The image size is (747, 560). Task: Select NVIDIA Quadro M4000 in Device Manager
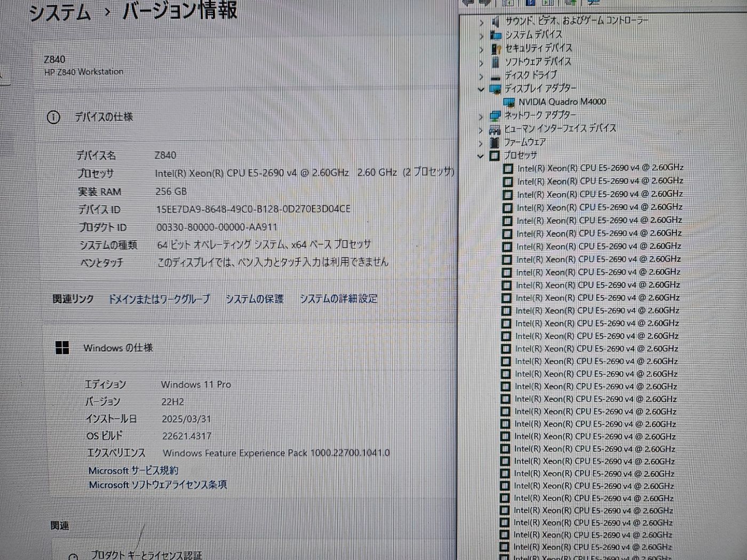(562, 102)
